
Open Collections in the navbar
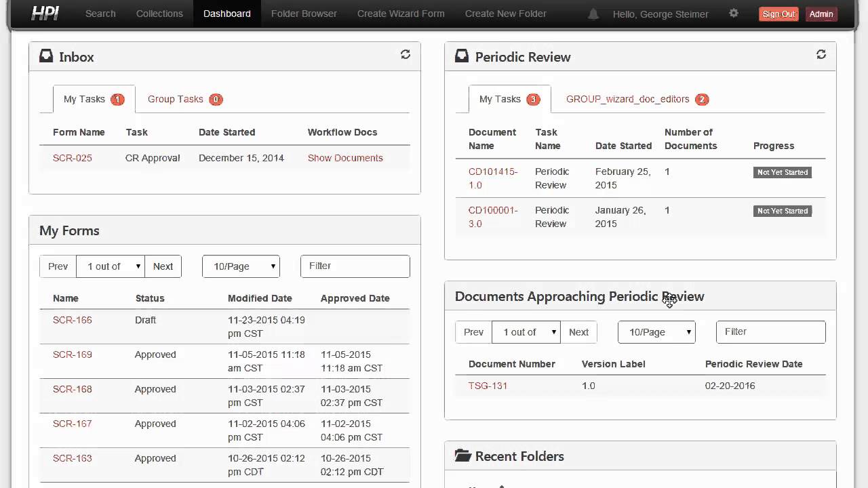159,14
